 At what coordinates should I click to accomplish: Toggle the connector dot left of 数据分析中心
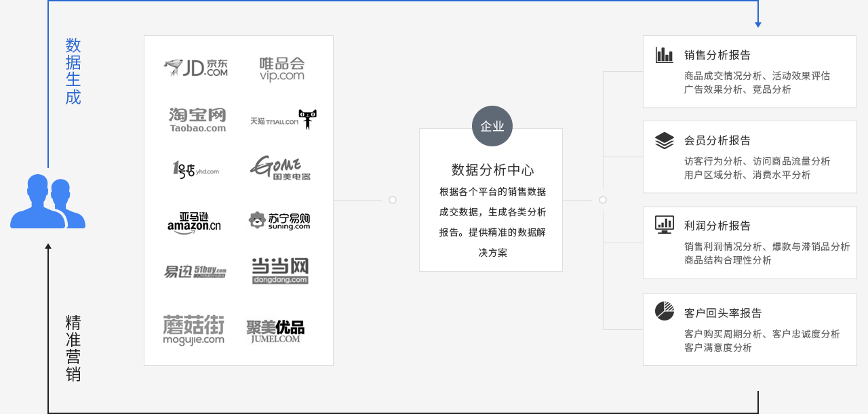392,199
